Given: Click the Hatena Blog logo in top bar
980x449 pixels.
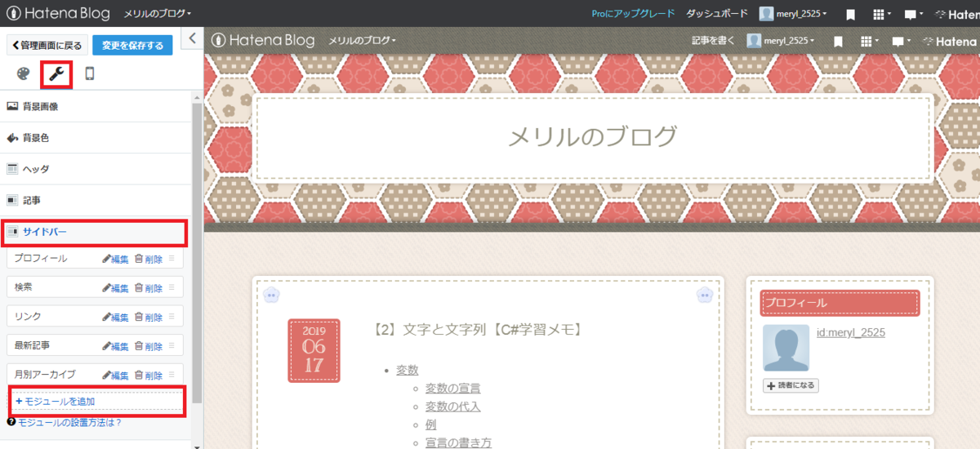Looking at the screenshot, I should 58,14.
